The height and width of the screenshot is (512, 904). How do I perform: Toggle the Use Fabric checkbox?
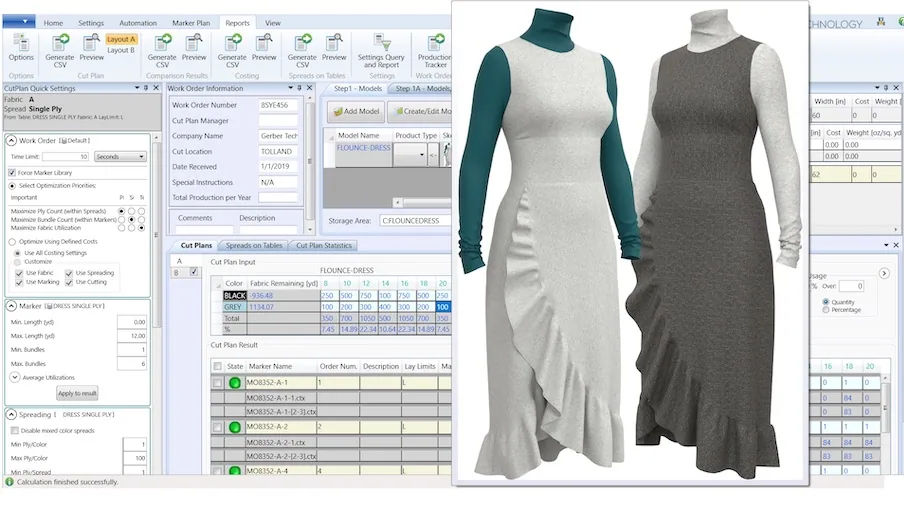19,273
